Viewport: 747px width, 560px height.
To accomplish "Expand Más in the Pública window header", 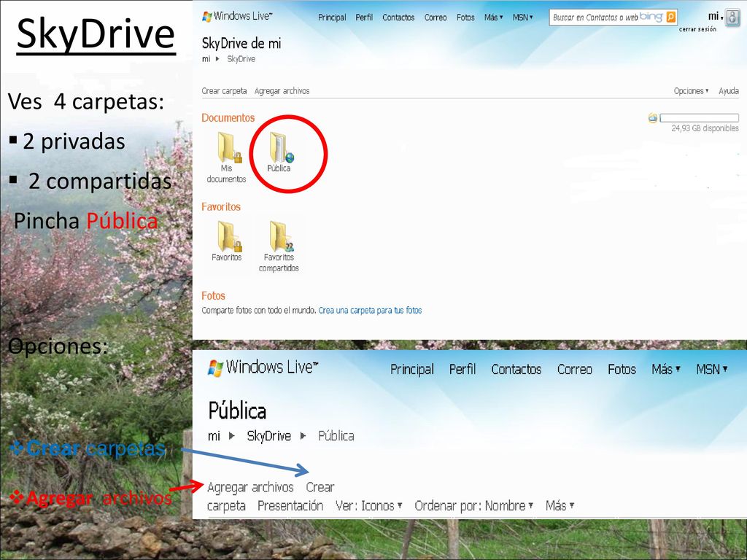I will click(x=666, y=369).
